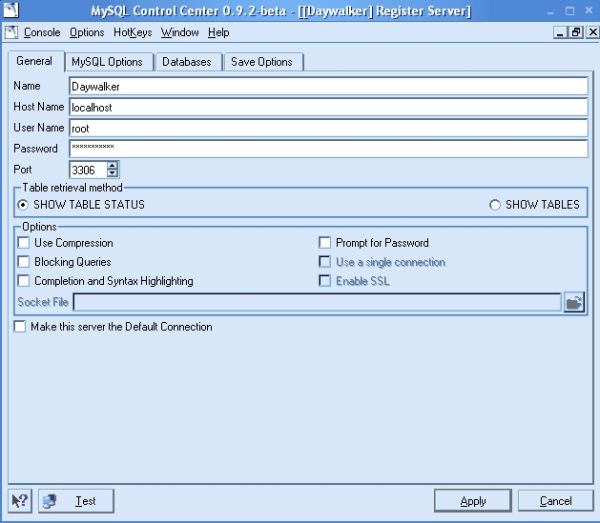
Task: Click the User Name field with root
Action: tap(329, 128)
